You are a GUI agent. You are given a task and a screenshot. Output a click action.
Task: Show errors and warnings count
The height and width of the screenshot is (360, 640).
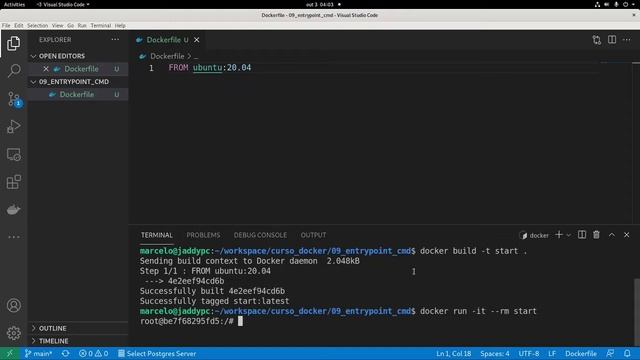(93, 353)
